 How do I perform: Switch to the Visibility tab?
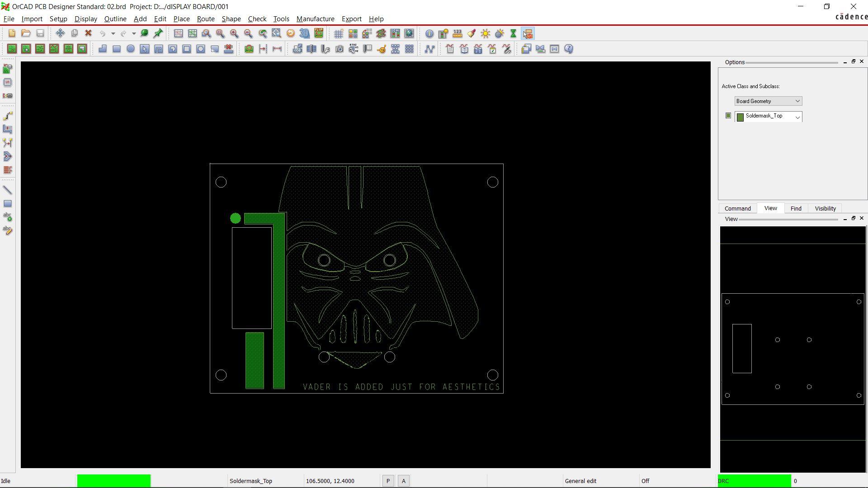[825, 208]
